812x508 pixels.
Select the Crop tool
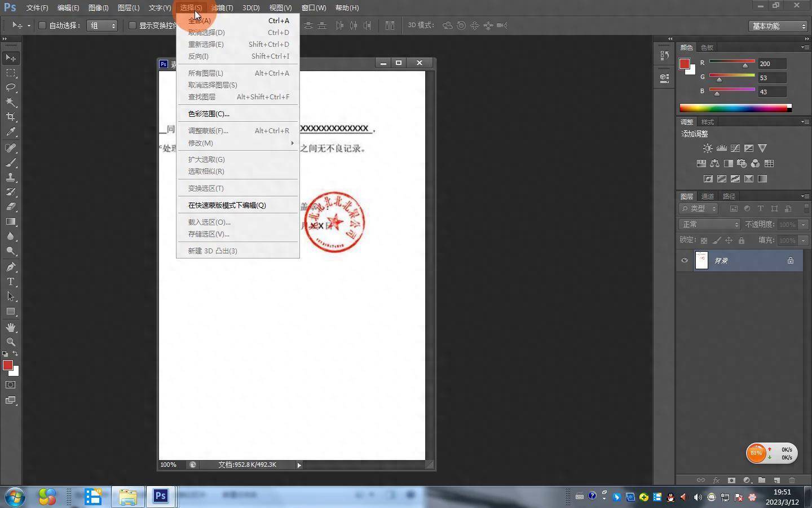click(11, 117)
